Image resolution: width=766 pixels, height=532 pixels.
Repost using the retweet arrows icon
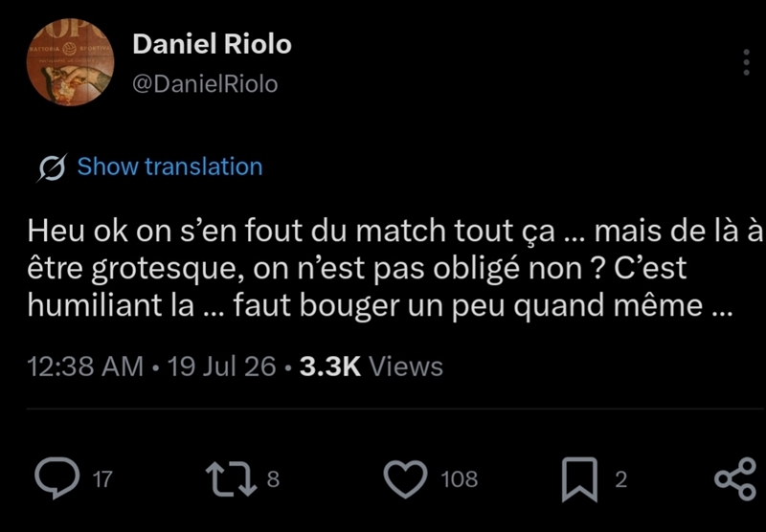(231, 479)
